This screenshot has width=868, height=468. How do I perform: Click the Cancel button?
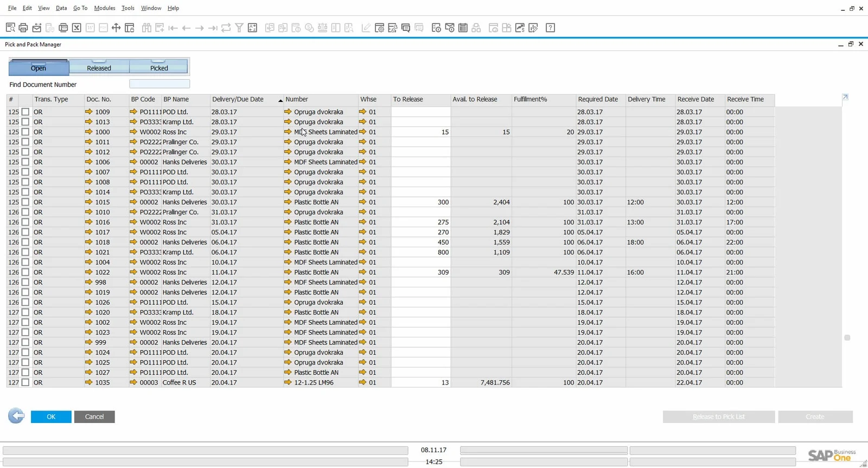pos(94,416)
